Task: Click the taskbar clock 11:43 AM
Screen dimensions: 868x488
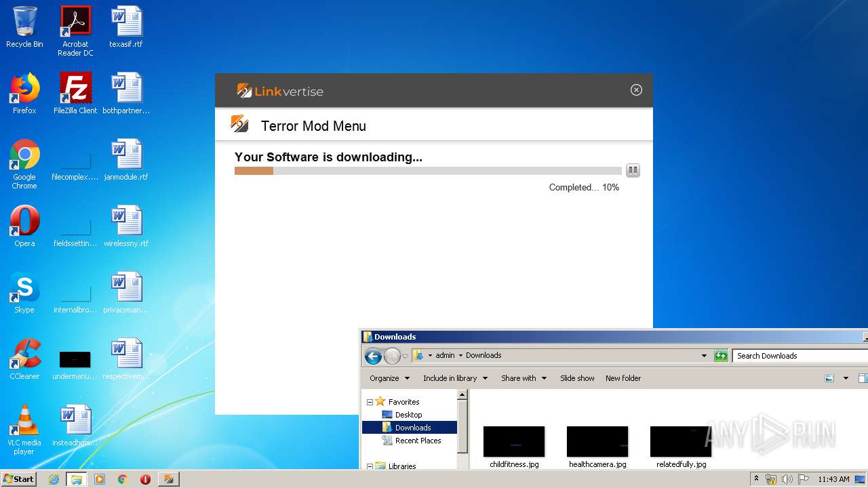Action: click(833, 479)
